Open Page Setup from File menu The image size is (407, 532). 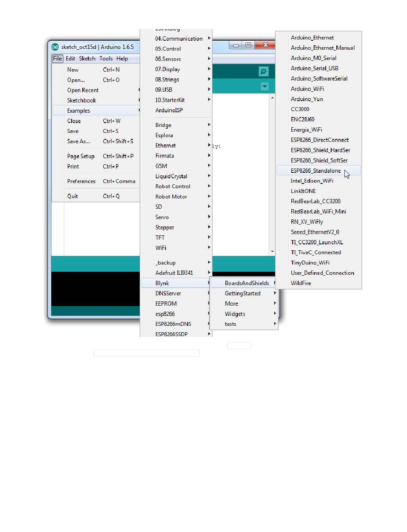[96, 156]
